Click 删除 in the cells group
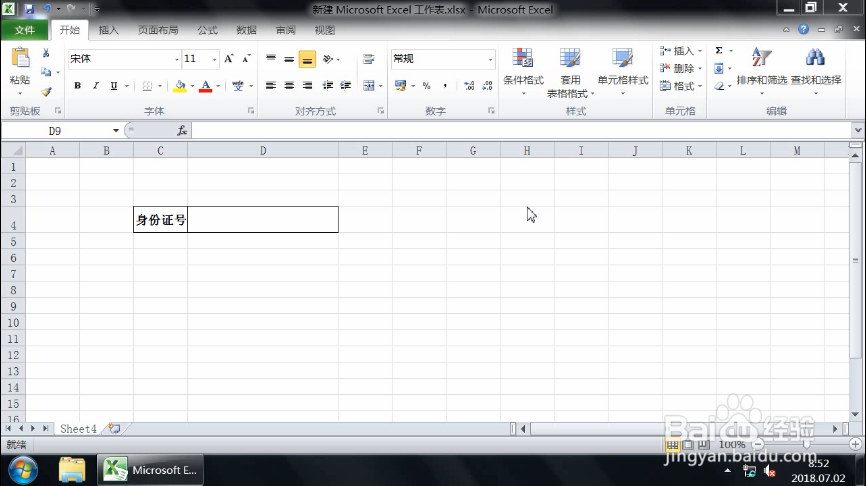Image resolution: width=866 pixels, height=486 pixels. click(680, 68)
